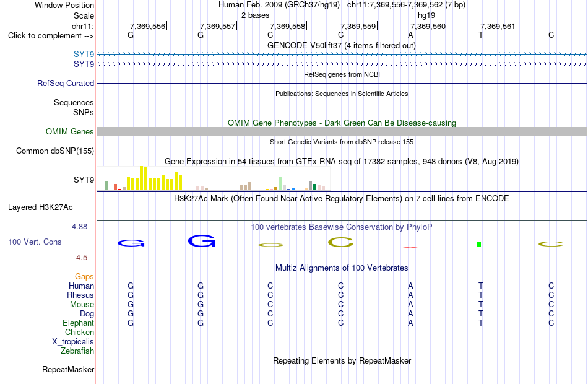Viewport: 588px width, 384px height.
Task: Click tallest yellow bar in GTEx chart
Action: (x=141, y=178)
